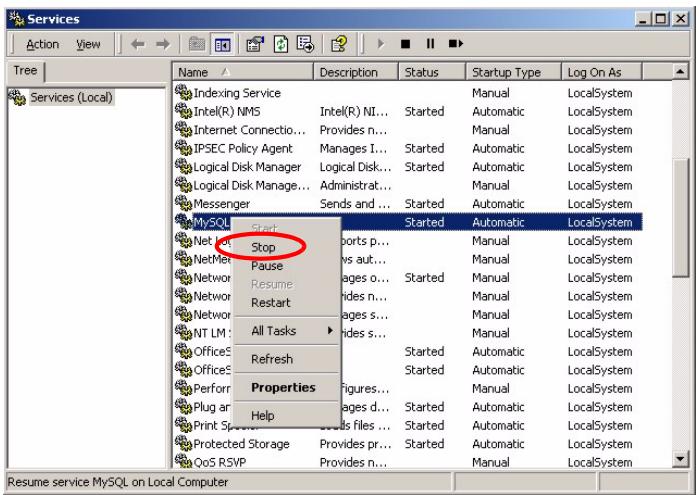Maximize the Services window
Image resolution: width=699 pixels, height=495 pixels.
pyautogui.click(x=661, y=19)
